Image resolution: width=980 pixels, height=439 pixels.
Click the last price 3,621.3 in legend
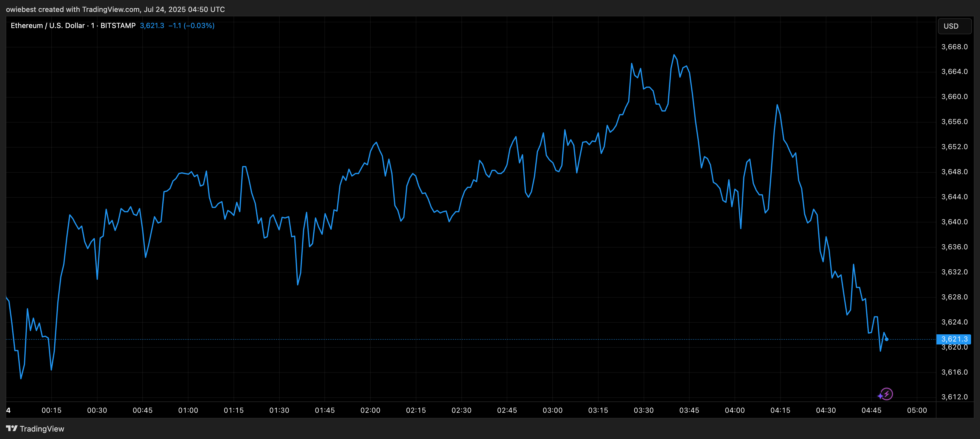[152, 25]
